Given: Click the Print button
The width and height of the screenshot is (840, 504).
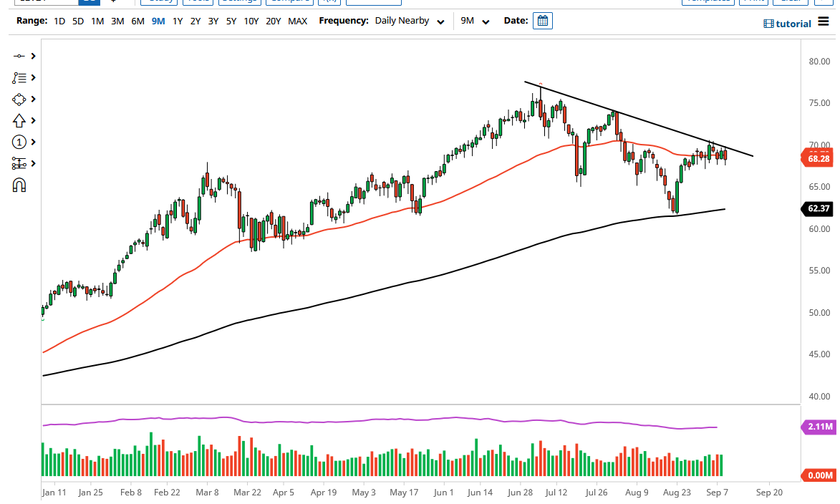Looking at the screenshot, I should pyautogui.click(x=753, y=1).
